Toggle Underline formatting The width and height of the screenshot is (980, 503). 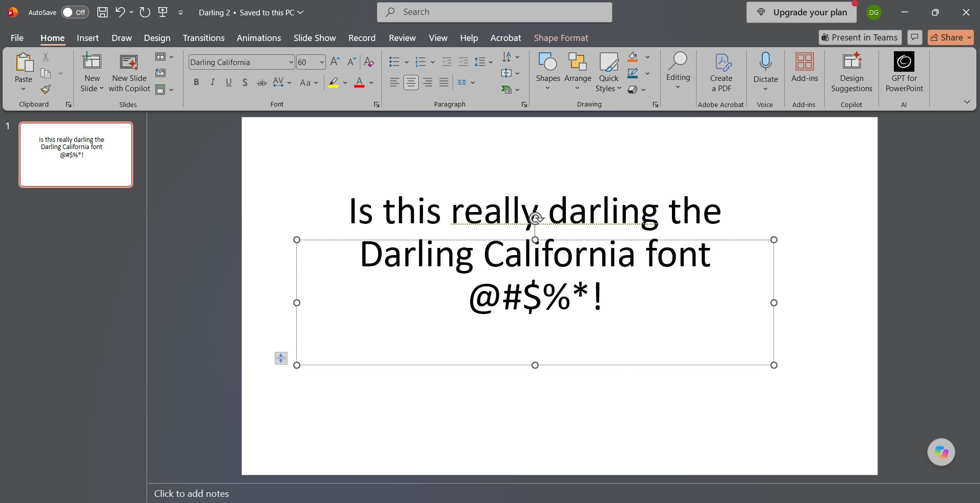point(229,82)
